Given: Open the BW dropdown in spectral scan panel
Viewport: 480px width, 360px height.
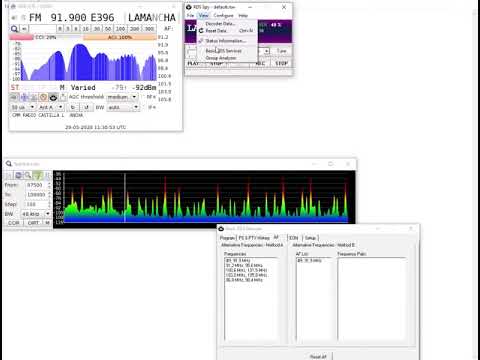Looking at the screenshot, I should (x=36, y=214).
